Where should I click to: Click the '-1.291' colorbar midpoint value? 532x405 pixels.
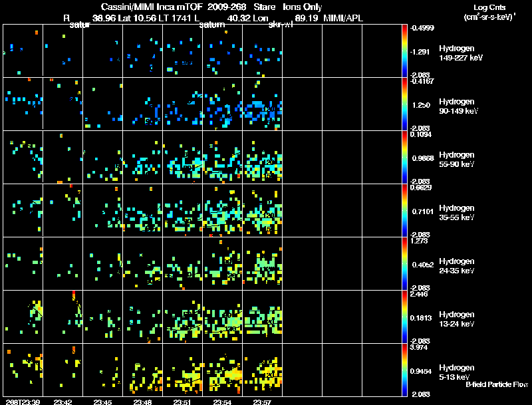pyautogui.click(x=420, y=52)
